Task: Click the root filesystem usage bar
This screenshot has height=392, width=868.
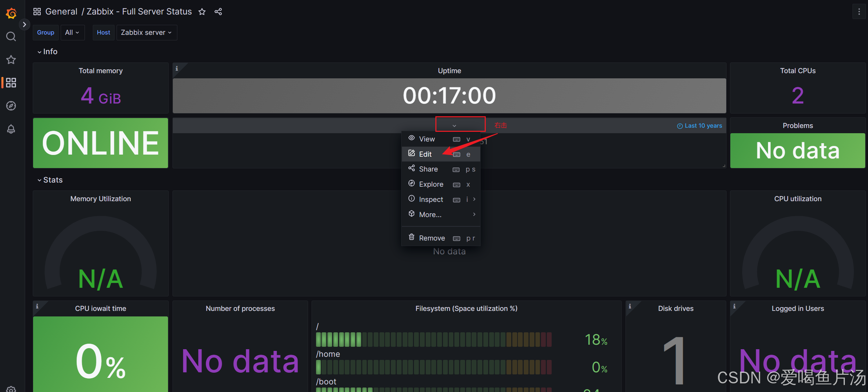Action: click(x=434, y=340)
